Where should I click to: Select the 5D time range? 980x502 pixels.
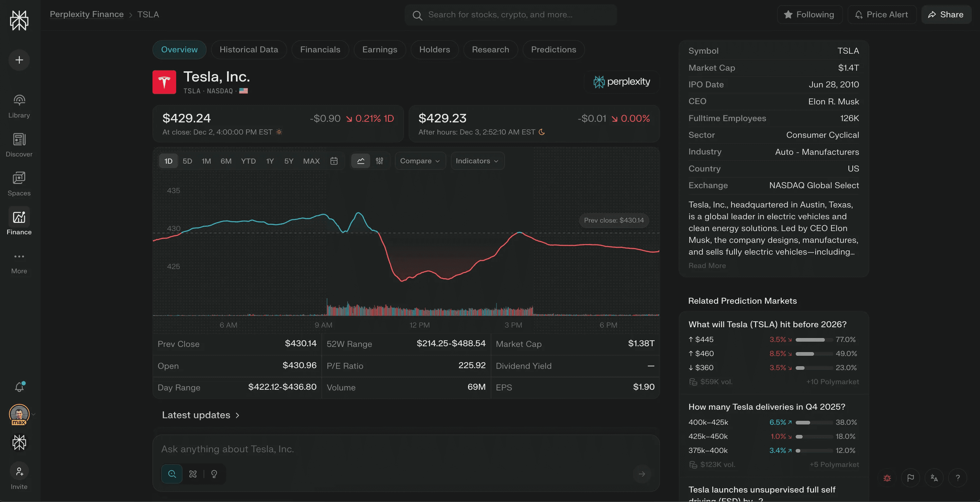[187, 161]
